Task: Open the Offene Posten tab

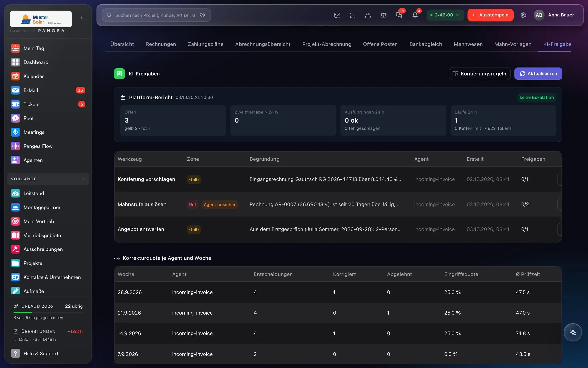Action: 380,44
